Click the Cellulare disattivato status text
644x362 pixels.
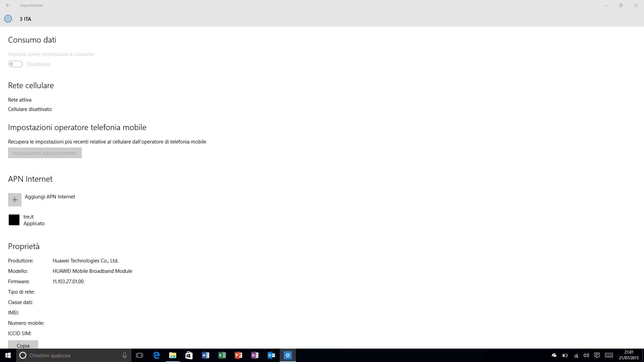(30, 109)
